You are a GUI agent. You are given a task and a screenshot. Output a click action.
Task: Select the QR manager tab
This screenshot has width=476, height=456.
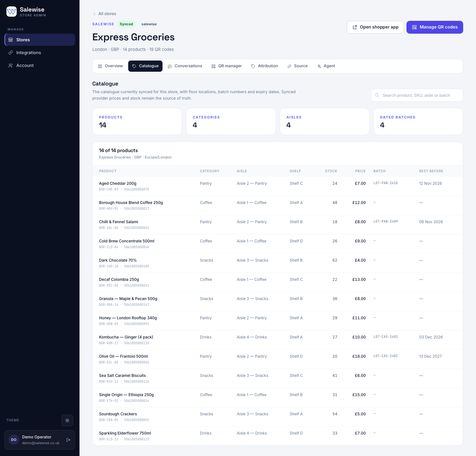pyautogui.click(x=227, y=66)
